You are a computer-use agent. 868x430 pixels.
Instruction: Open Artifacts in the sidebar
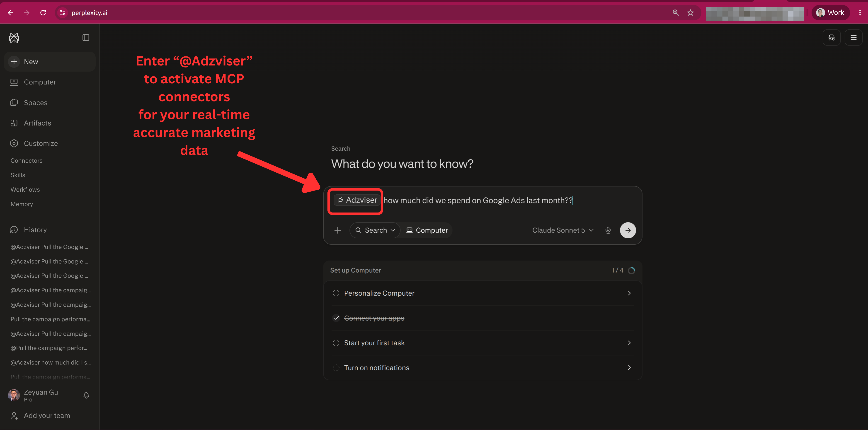(x=50, y=123)
